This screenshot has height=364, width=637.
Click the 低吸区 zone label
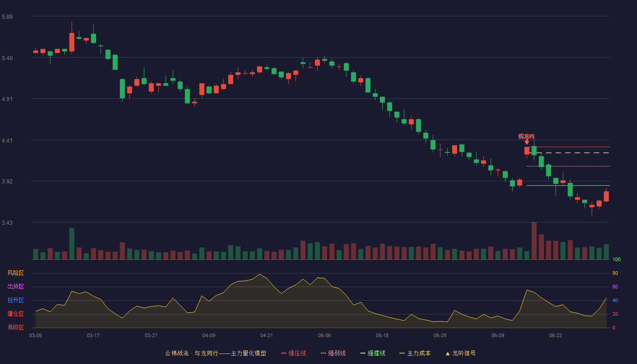[15, 327]
